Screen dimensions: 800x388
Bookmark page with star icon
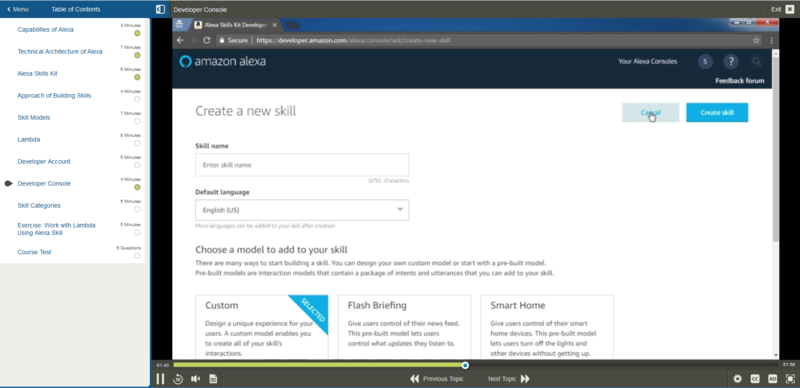(756, 40)
